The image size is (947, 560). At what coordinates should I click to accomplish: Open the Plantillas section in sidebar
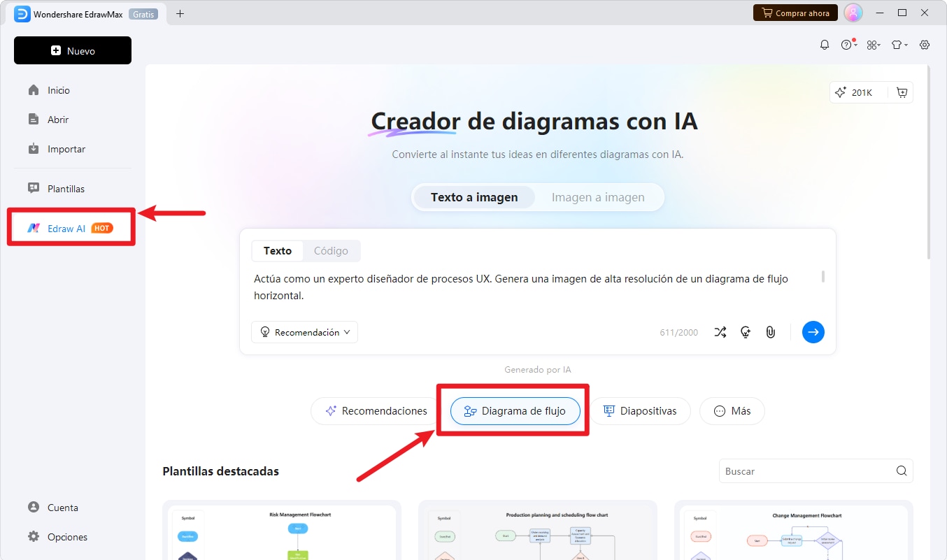66,188
